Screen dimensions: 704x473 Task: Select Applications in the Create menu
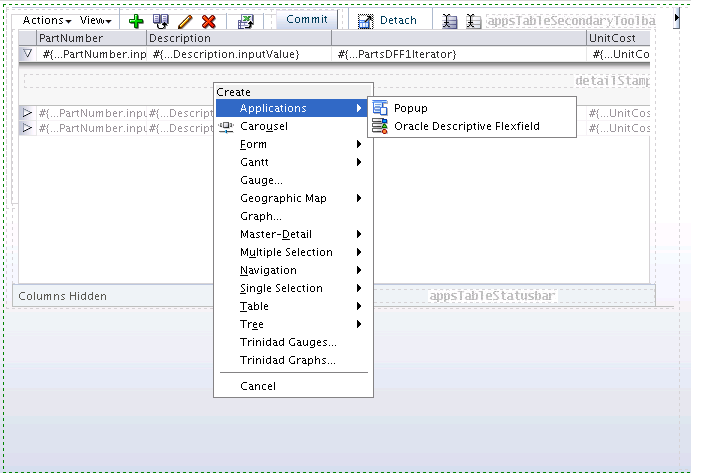pos(292,108)
